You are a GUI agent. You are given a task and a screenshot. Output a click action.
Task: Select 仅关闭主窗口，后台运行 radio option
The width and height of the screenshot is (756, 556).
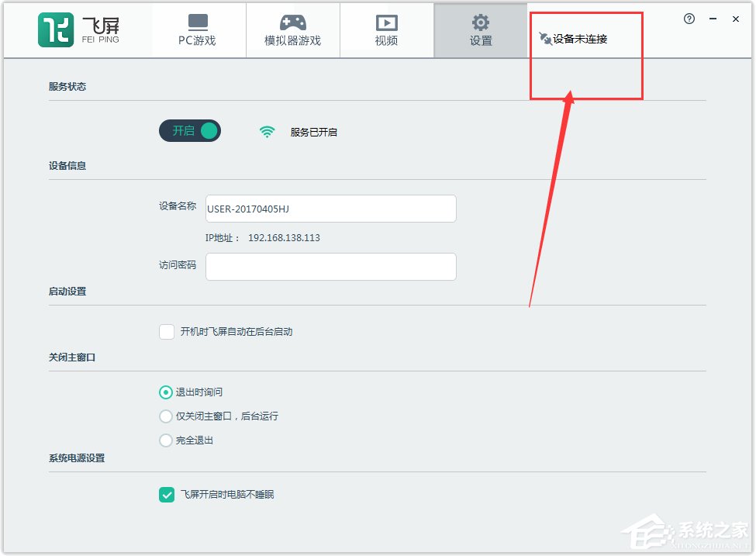point(166,416)
